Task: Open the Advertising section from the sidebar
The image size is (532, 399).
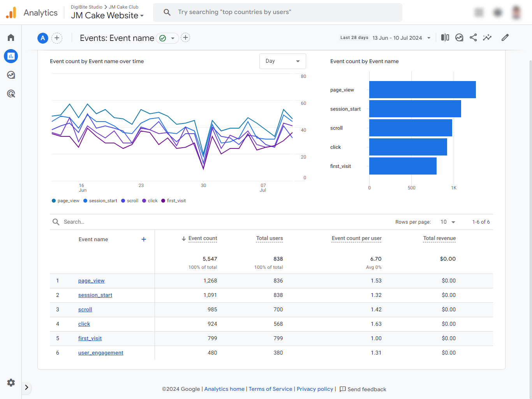Action: click(x=11, y=94)
